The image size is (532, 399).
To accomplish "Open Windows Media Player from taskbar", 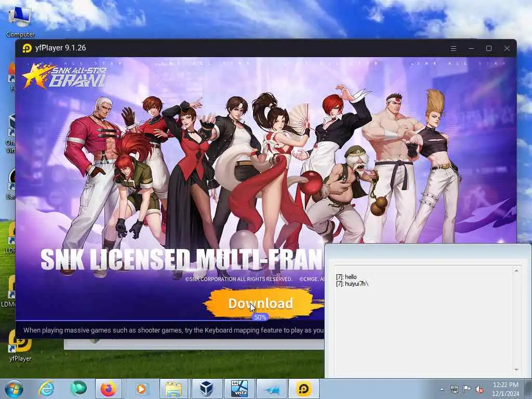I will 141,389.
